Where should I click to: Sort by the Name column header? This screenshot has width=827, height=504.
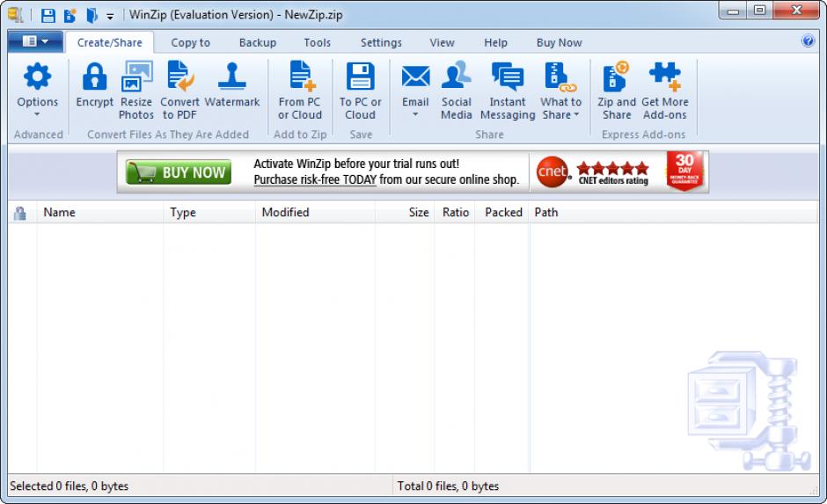pyautogui.click(x=100, y=213)
